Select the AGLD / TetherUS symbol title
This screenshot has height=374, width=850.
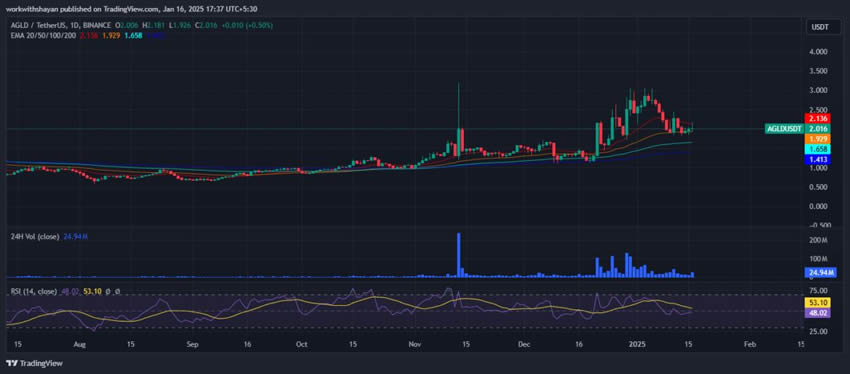(x=61, y=25)
